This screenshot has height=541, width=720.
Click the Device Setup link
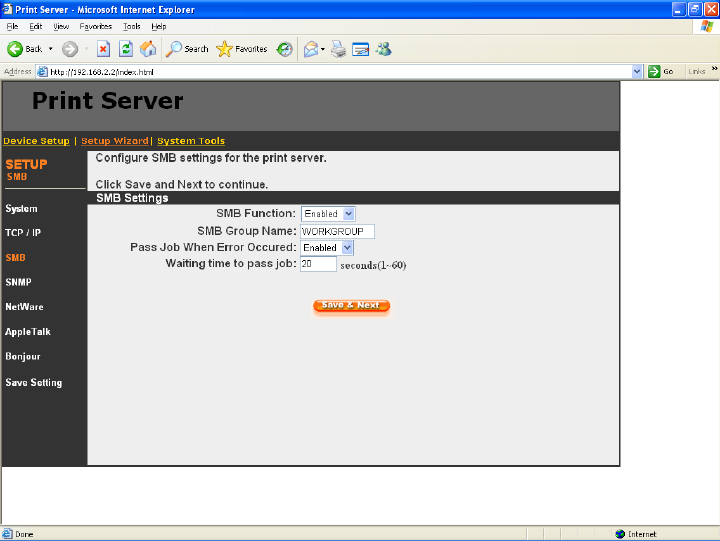click(x=36, y=141)
